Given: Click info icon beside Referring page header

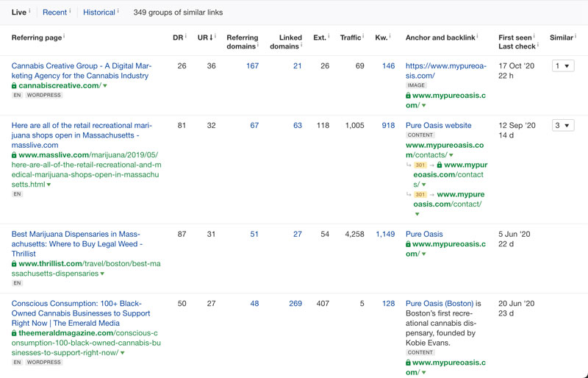Looking at the screenshot, I should [x=64, y=36].
